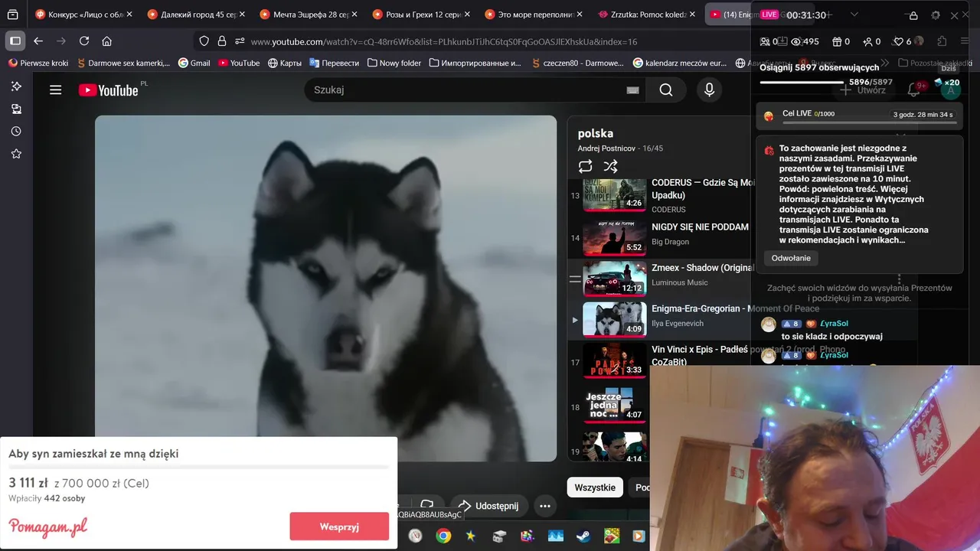Grab drag handle beside Zmeex - Shadow
The width and height of the screenshot is (980, 551).
(x=575, y=279)
